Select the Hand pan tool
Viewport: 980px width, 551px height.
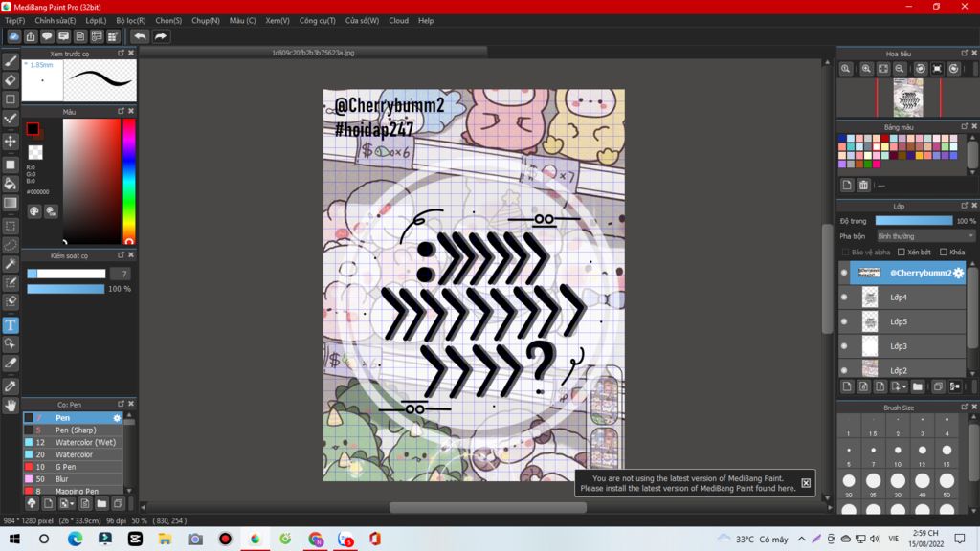tap(11, 406)
